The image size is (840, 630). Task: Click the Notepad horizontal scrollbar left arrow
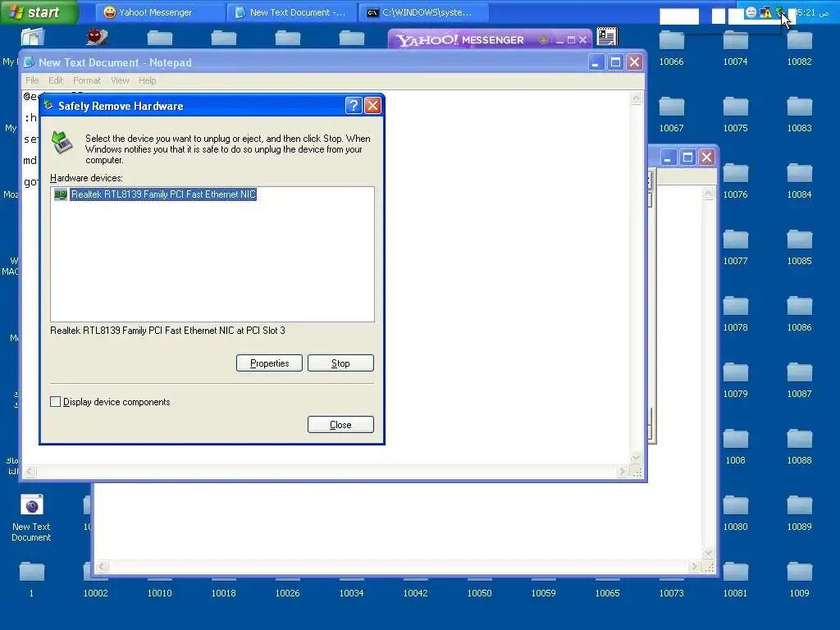(30, 472)
